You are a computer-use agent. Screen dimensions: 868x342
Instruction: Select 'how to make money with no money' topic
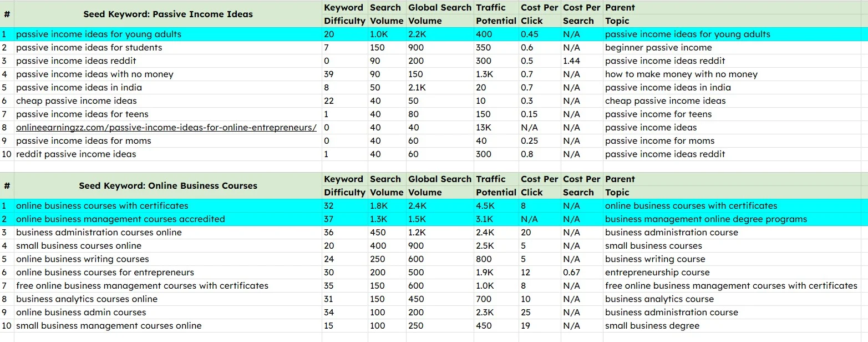click(x=681, y=74)
